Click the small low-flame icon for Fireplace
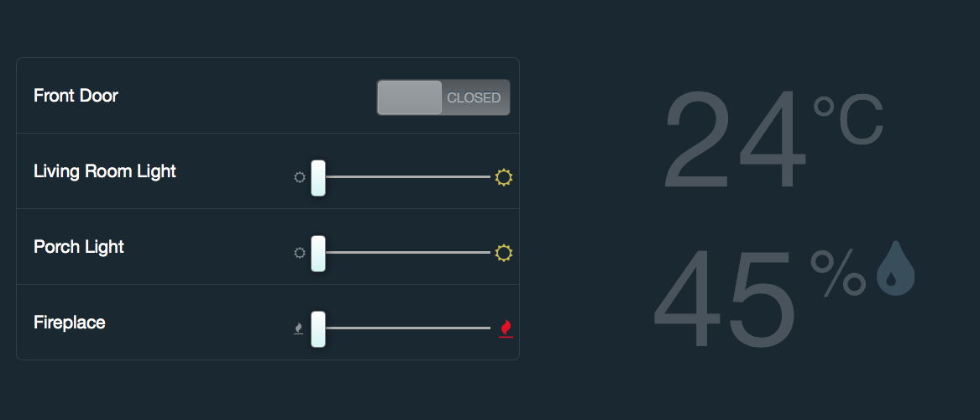Image resolution: width=980 pixels, height=420 pixels. point(298,328)
